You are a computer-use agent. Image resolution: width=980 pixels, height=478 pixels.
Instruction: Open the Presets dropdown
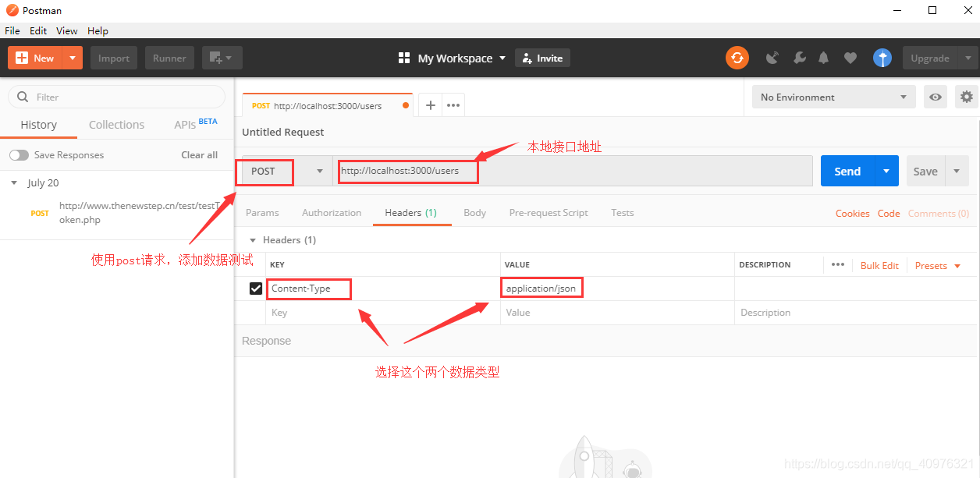[937, 266]
